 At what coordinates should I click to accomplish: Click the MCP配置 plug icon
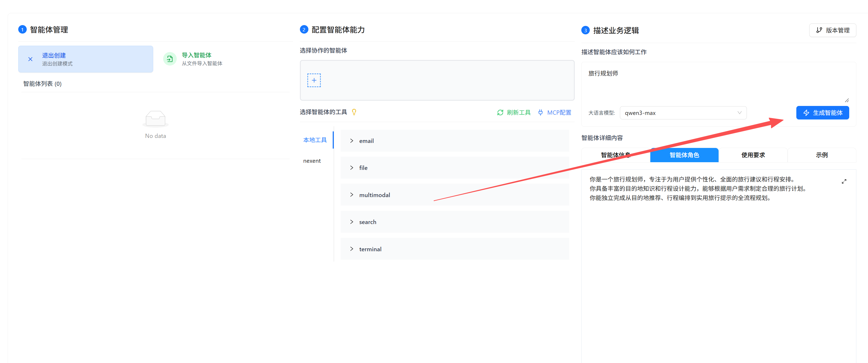point(540,113)
